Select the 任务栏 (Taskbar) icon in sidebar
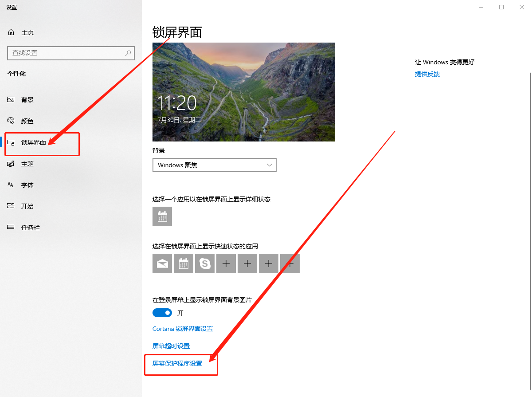 point(11,227)
